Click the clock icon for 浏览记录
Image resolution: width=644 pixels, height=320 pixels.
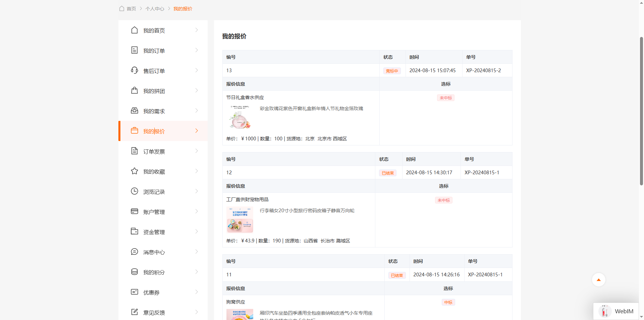click(x=135, y=191)
